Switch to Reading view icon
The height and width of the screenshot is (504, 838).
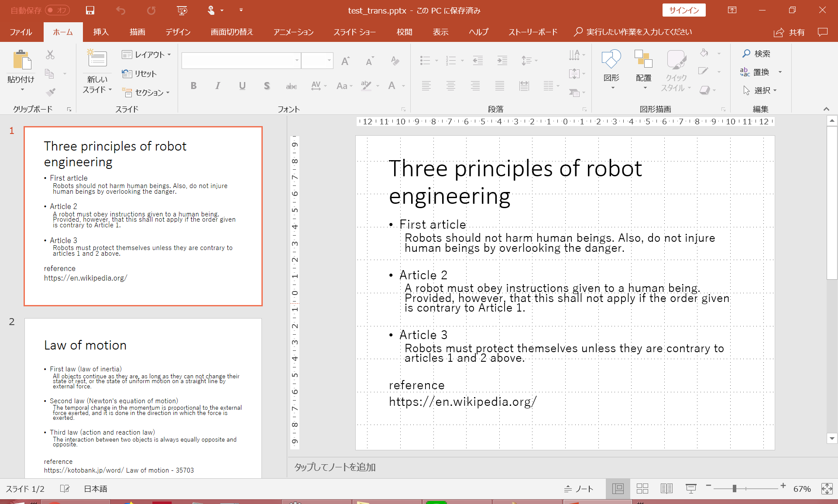click(x=666, y=489)
